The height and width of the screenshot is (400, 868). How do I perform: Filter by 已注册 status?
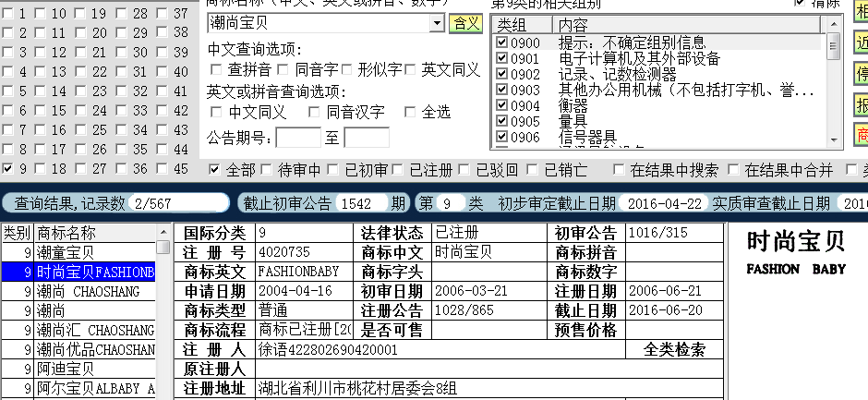point(398,170)
